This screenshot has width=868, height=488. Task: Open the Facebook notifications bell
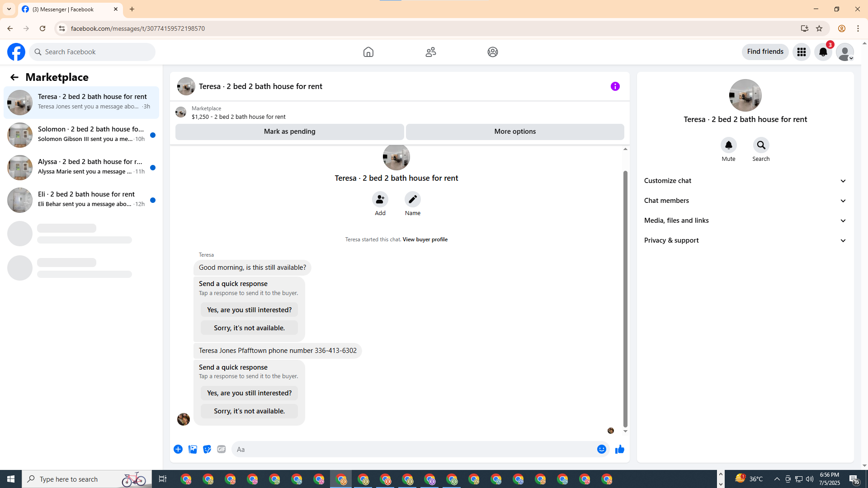[823, 52]
